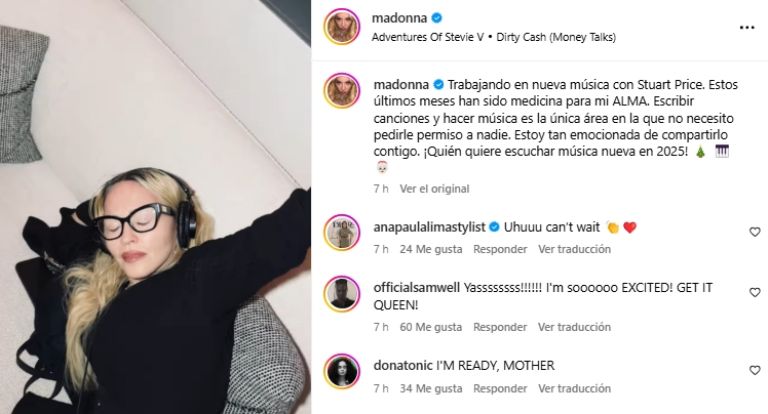Open the madonna username in the header

point(399,18)
